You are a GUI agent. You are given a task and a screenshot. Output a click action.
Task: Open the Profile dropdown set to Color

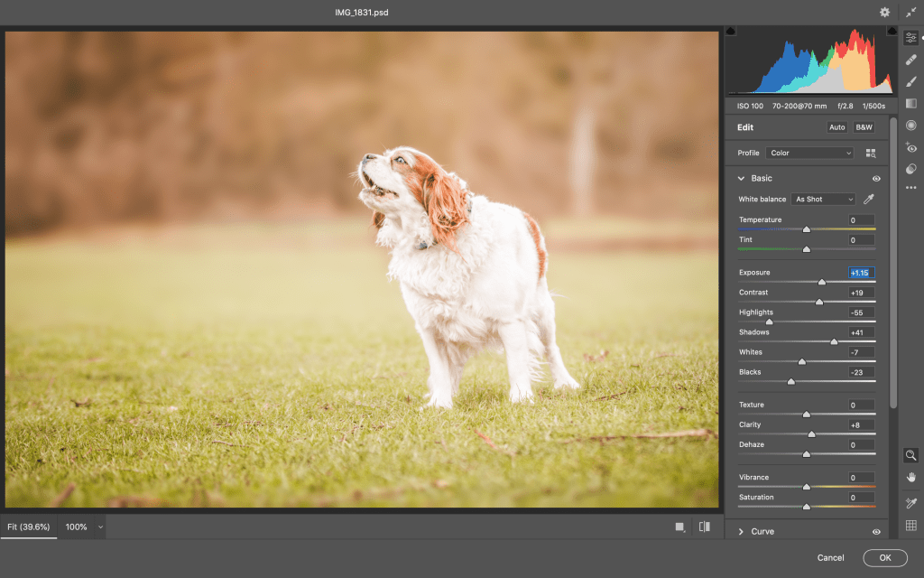click(x=809, y=154)
